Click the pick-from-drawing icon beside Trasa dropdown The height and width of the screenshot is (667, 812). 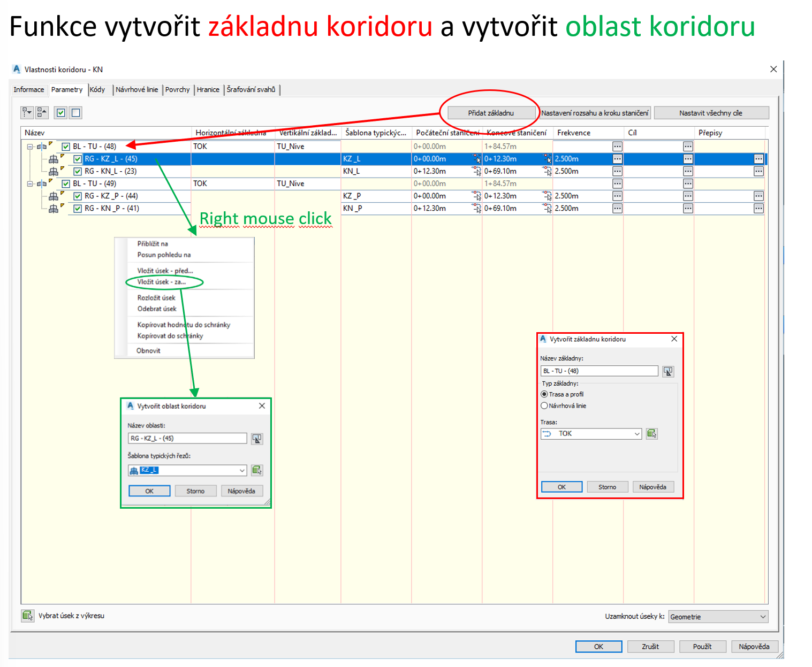[x=651, y=434]
